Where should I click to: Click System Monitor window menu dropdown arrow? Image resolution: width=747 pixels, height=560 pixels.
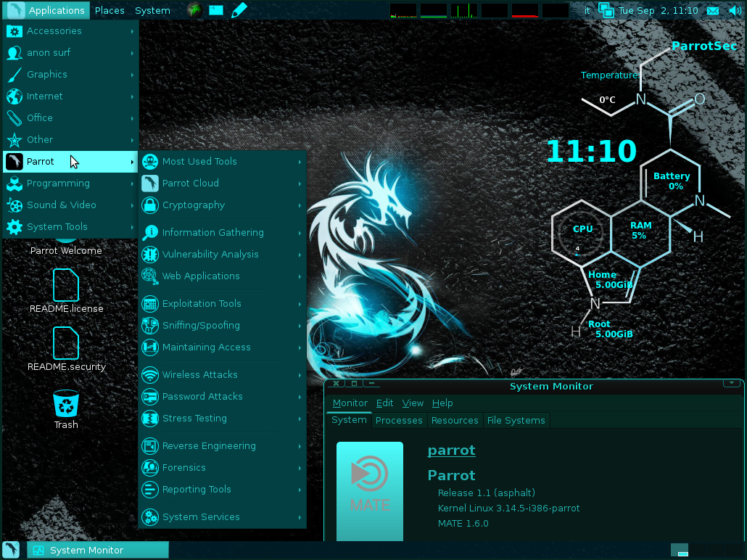click(x=731, y=383)
